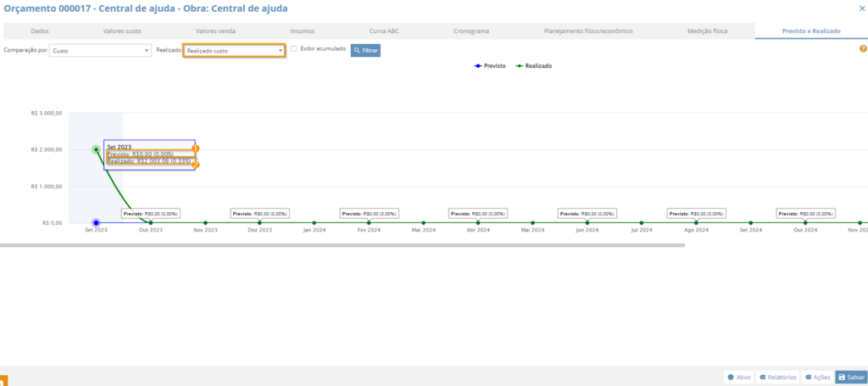Click the Previsto label above Fev 2024
Image resolution: width=868 pixels, height=386 pixels.
point(370,213)
